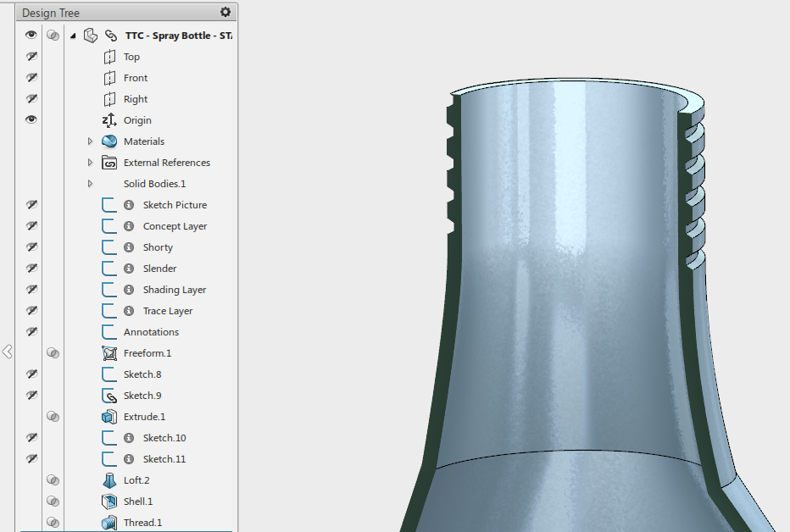Select Sketch.9 in the Design Tree

coord(142,396)
